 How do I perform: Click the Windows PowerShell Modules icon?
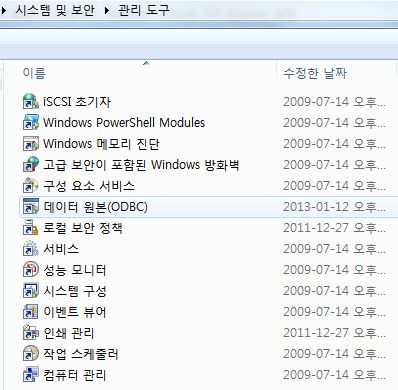click(31, 122)
